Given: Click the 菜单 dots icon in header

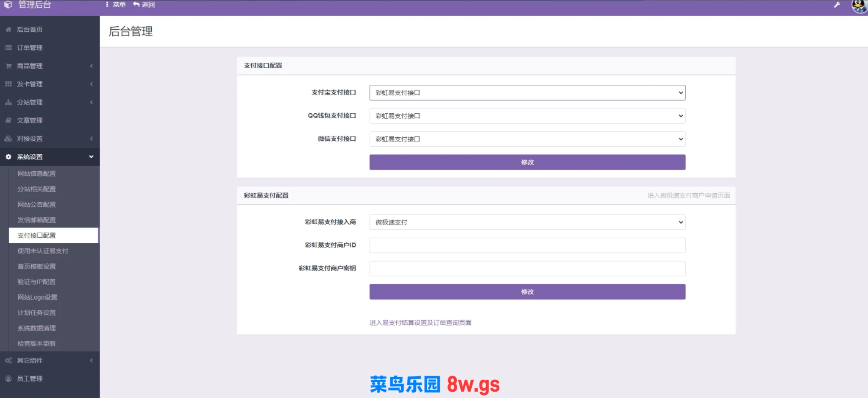Looking at the screenshot, I should click(107, 5).
